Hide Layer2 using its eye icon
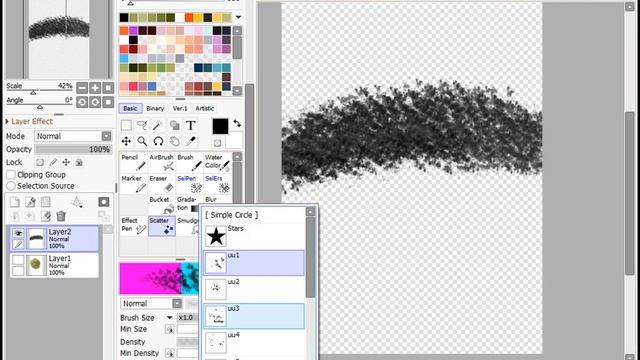Screen dimensions: 640x360 point(18,233)
